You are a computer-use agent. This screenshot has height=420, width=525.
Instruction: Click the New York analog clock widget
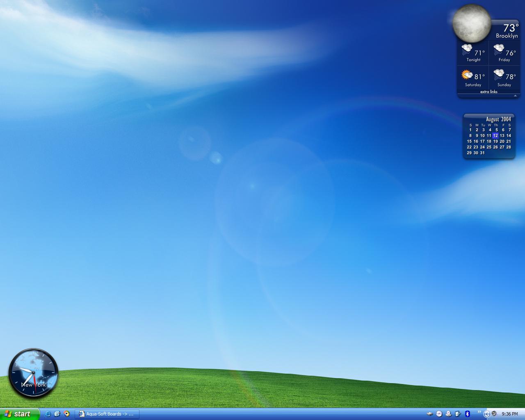33,373
